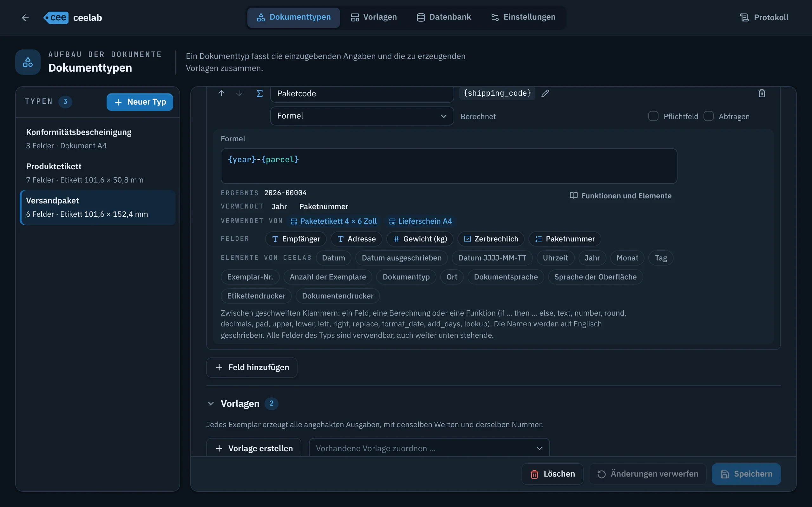
Task: Go to the Einstellungen tab
Action: click(x=523, y=17)
